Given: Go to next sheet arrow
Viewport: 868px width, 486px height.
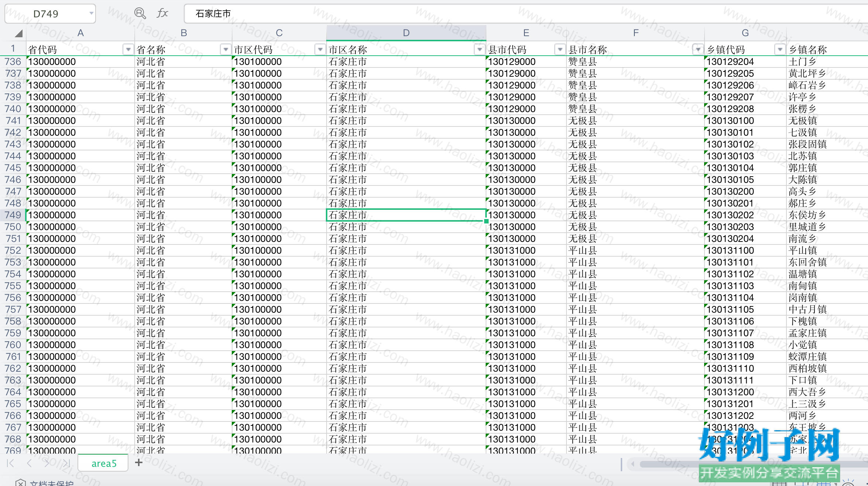Looking at the screenshot, I should (46, 463).
